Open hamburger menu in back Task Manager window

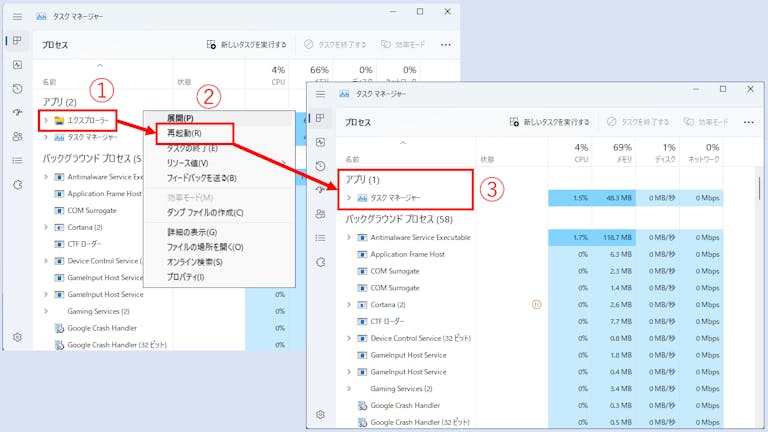click(x=17, y=17)
